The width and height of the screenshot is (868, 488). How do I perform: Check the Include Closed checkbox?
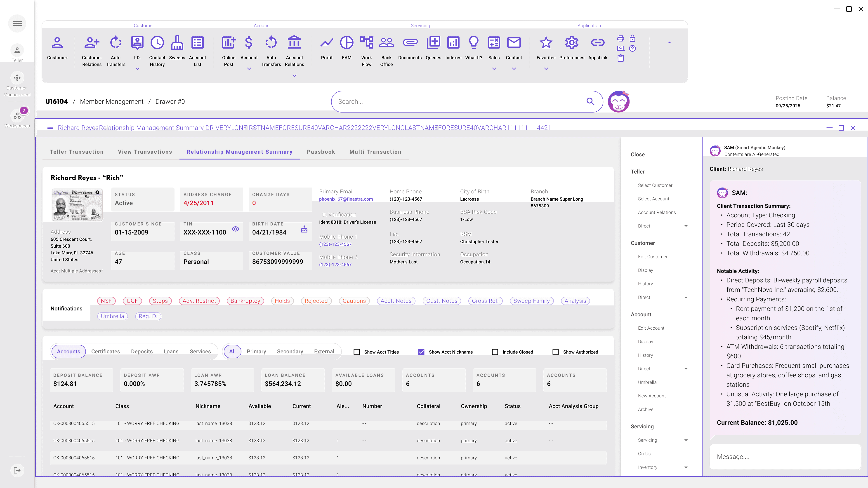(x=495, y=352)
